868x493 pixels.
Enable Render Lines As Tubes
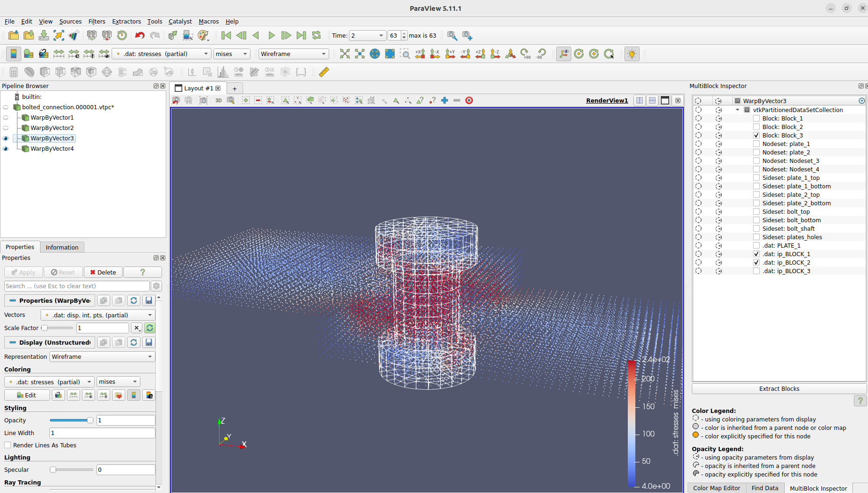[x=8, y=445]
